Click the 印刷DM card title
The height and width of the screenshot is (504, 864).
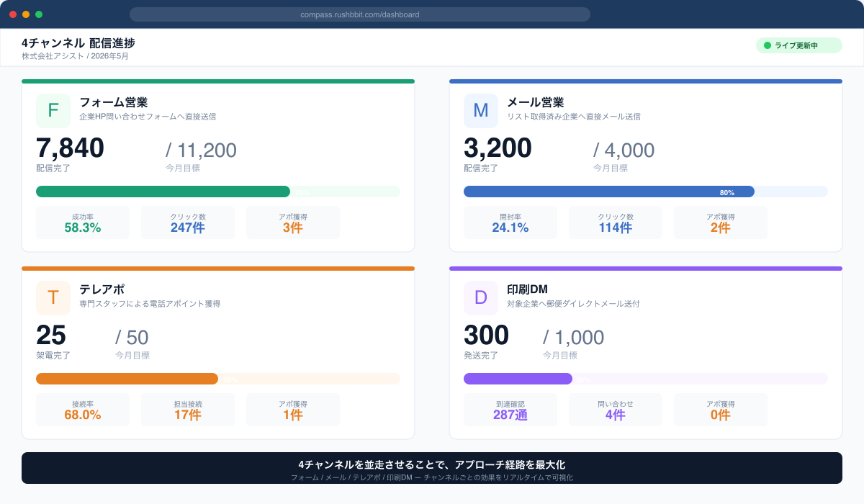click(528, 289)
